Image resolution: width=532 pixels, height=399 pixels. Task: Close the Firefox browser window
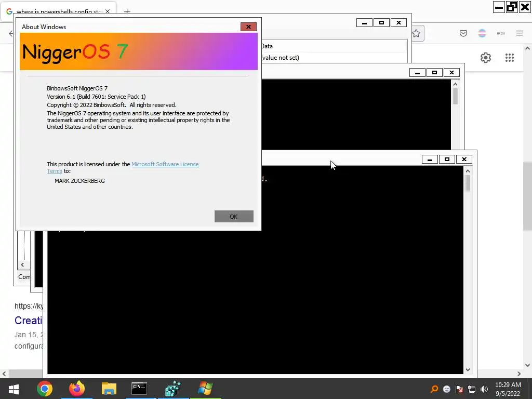point(525,7)
